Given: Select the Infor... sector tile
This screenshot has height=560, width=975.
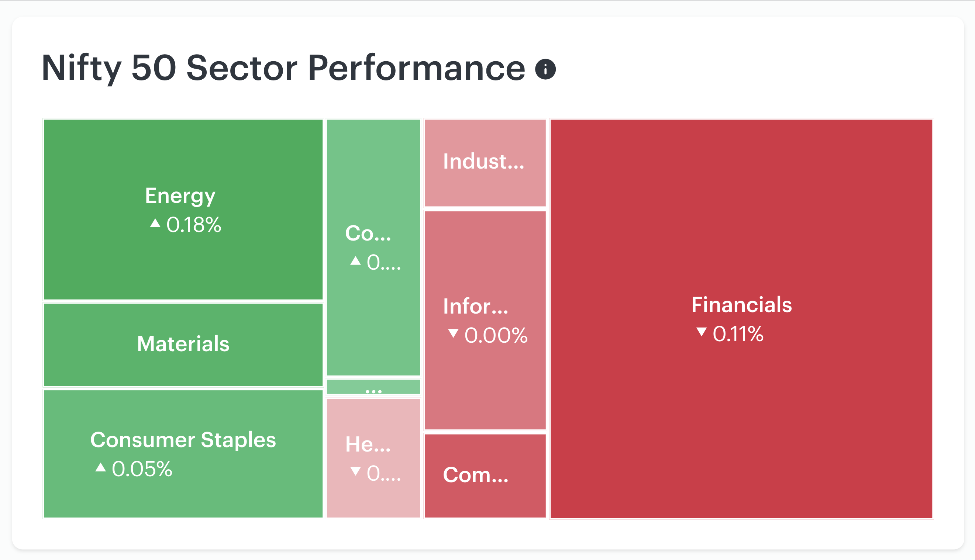Looking at the screenshot, I should coord(485,320).
